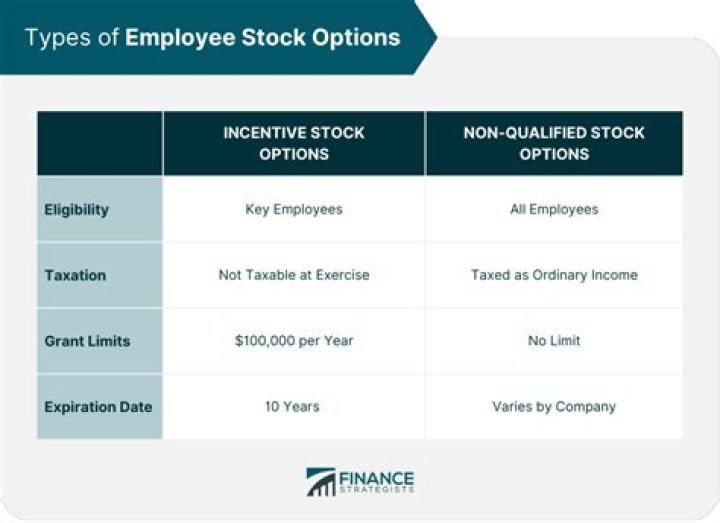
Task: Click the "10 Years" expiration cell
Action: click(293, 407)
